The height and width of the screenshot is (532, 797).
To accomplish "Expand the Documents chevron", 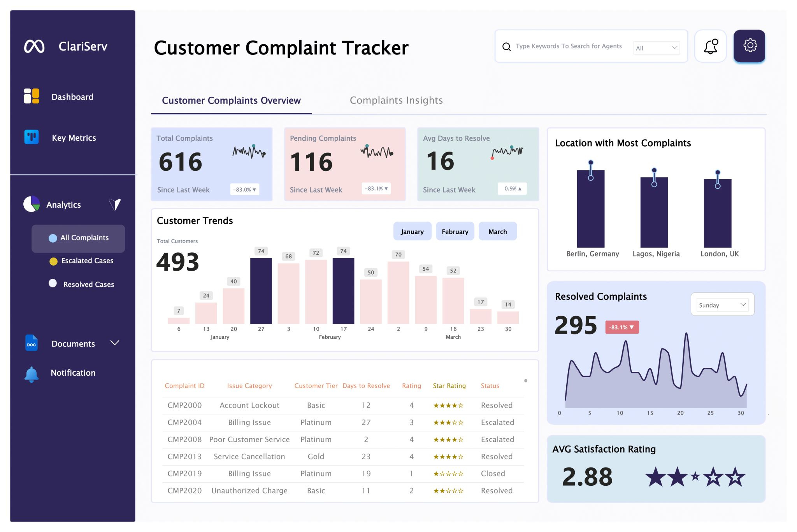I will 114,343.
